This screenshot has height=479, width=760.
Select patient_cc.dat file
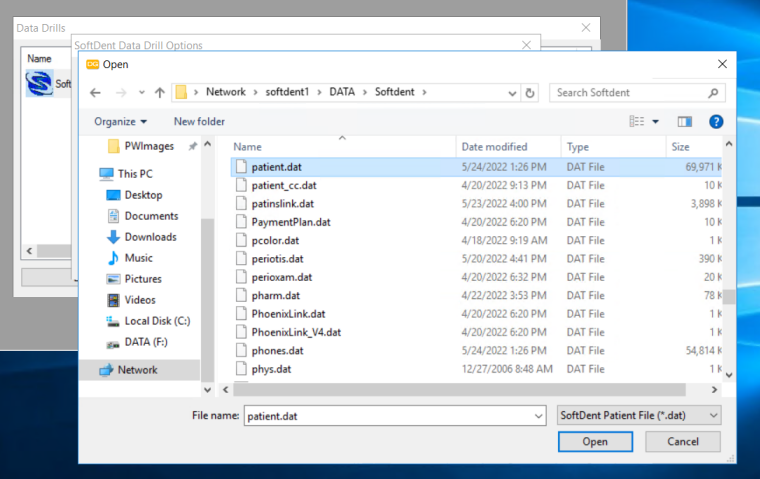[284, 185]
